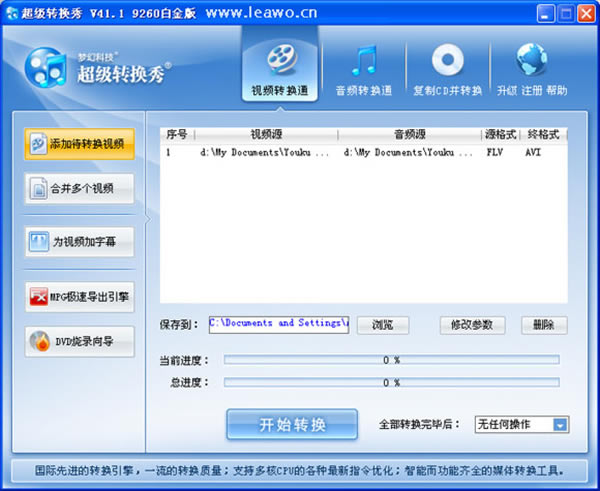This screenshot has width=600, height=491.
Task: Click the 视频源 column header
Action: coord(266,135)
